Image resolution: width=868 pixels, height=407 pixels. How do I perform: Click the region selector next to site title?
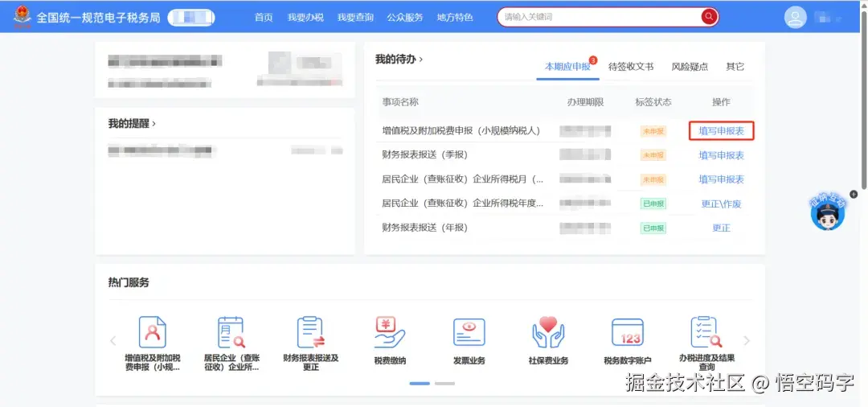pos(191,18)
